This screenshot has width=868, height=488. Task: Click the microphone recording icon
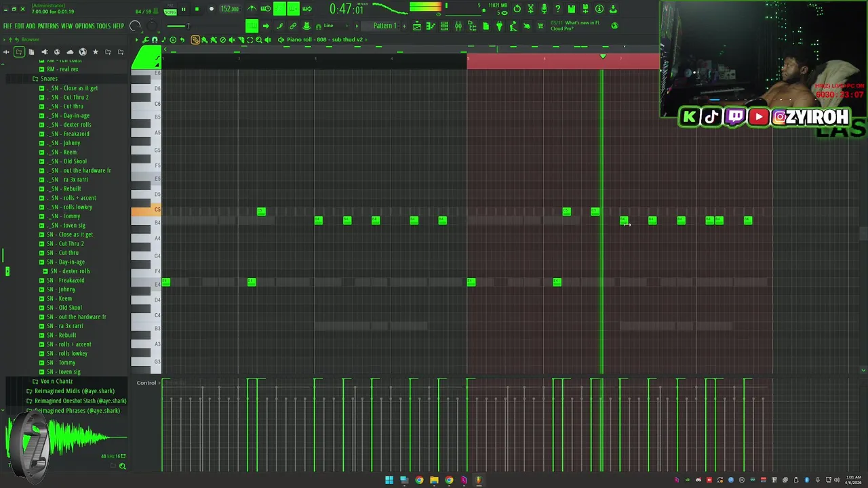click(545, 9)
